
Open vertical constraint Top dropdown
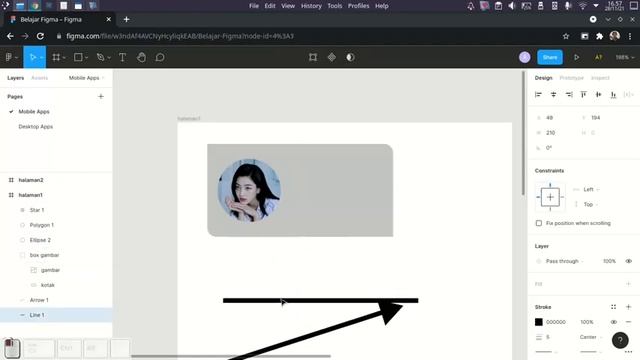pos(591,204)
